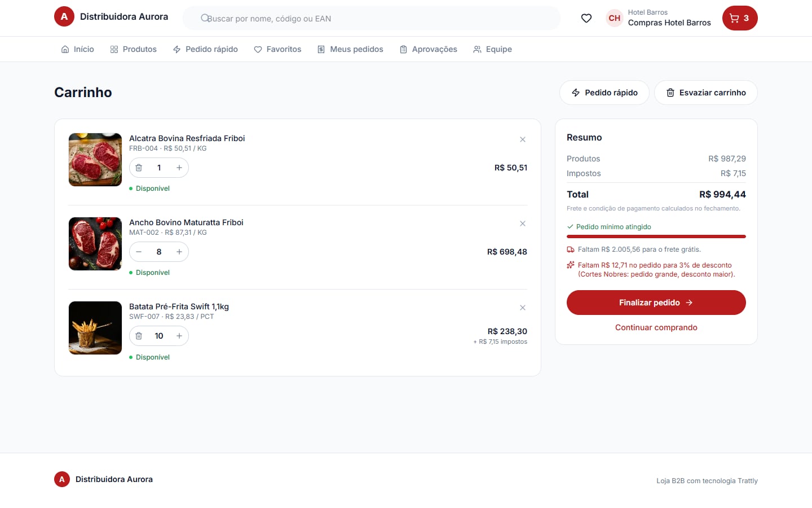Click the footer Distribuidora Aurora logo

(103, 479)
